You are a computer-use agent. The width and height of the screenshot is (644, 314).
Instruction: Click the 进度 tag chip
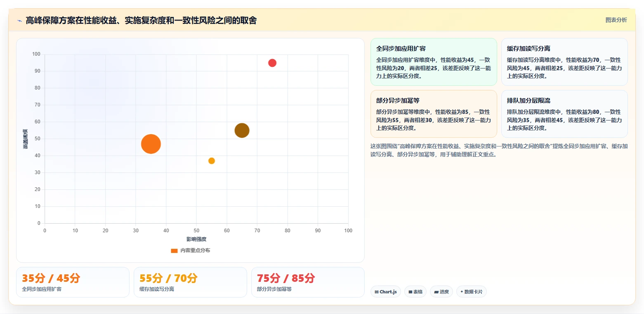pyautogui.click(x=441, y=292)
